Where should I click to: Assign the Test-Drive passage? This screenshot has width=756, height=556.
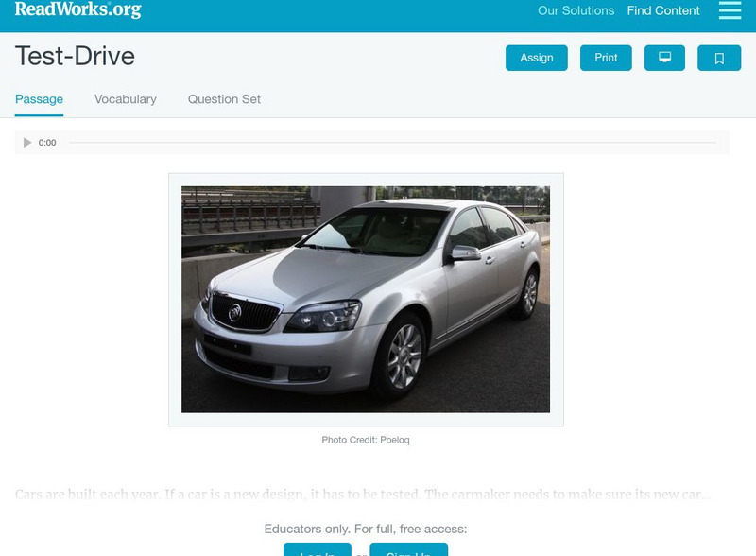tap(535, 57)
